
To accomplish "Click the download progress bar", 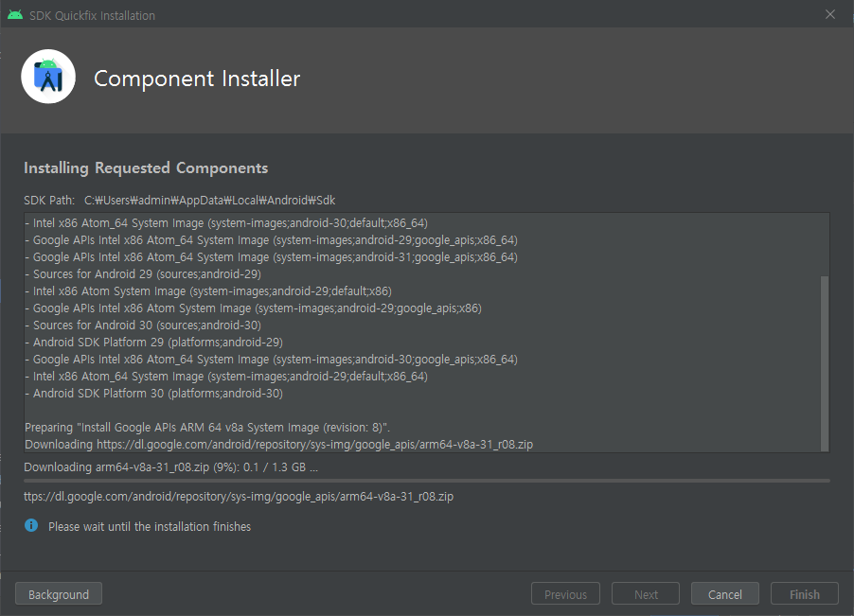I will (426, 481).
